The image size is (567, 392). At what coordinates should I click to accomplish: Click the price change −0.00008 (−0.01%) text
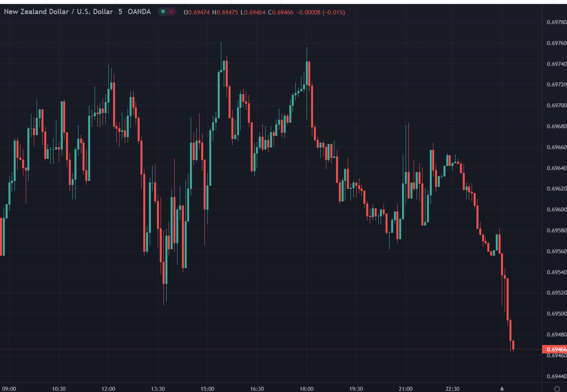pos(320,12)
